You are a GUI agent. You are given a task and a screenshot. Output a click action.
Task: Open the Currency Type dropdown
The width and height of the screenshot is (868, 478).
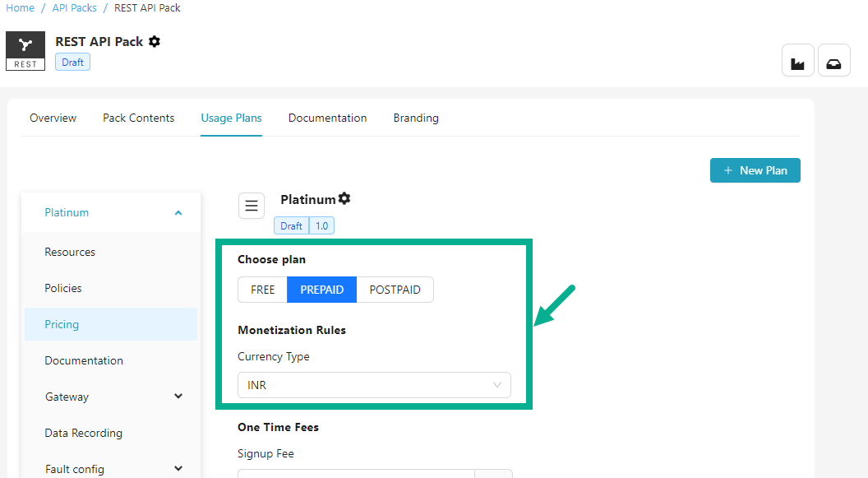pyautogui.click(x=374, y=385)
